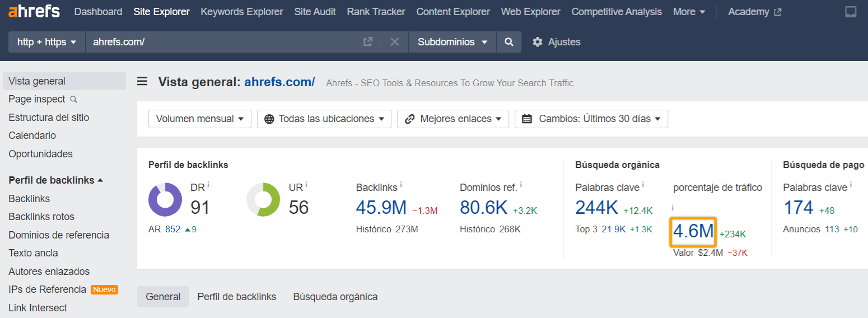The width and height of the screenshot is (868, 318).
Task: Click the 45.9M backlinks value
Action: click(381, 208)
